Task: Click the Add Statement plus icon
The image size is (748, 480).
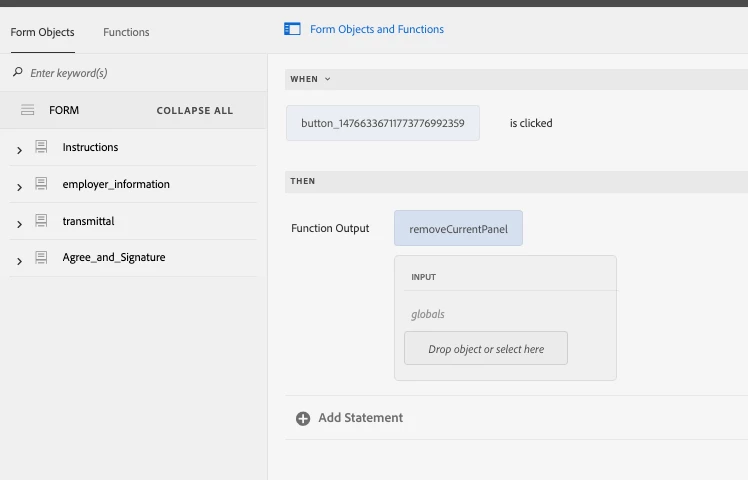Action: point(303,418)
